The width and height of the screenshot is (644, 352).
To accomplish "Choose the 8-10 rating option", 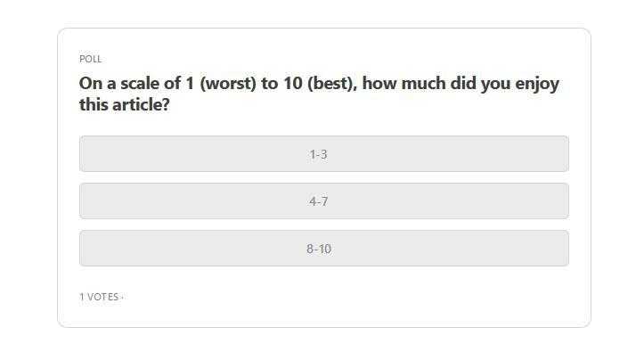I will coord(324,249).
